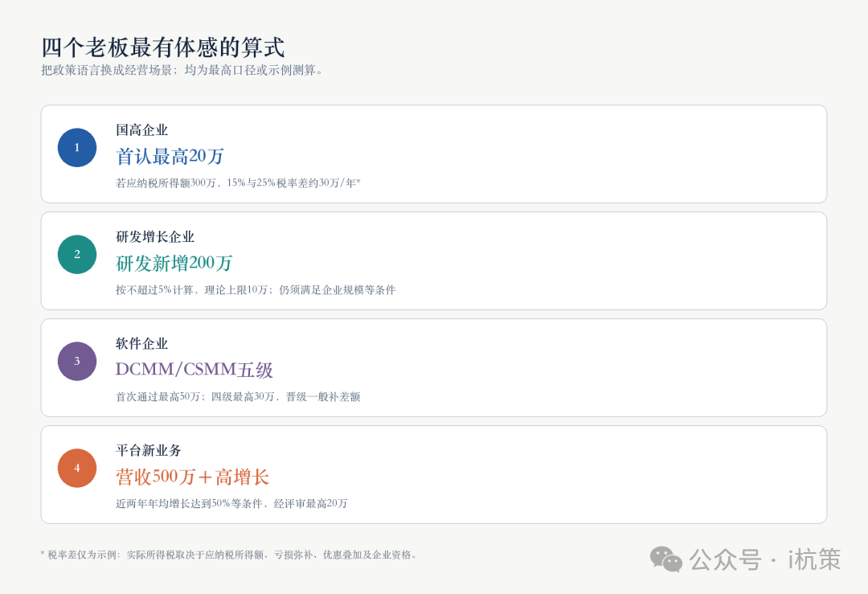Click the 营收500万+高增长 headline
The image size is (868, 594).
(193, 477)
